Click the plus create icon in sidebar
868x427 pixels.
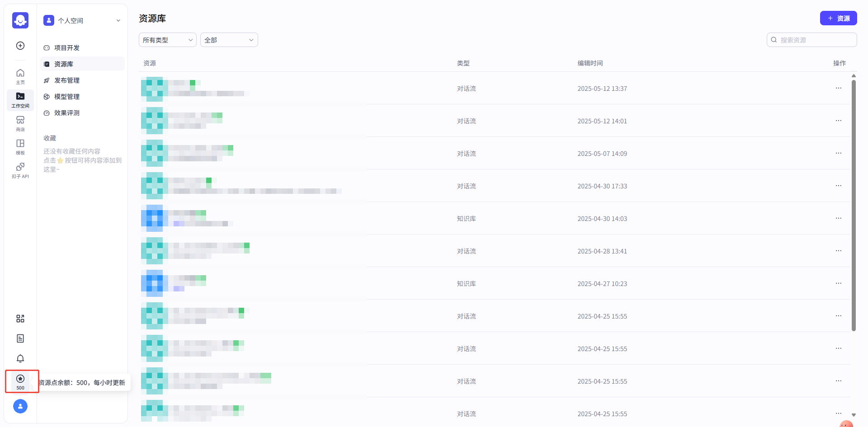20,46
